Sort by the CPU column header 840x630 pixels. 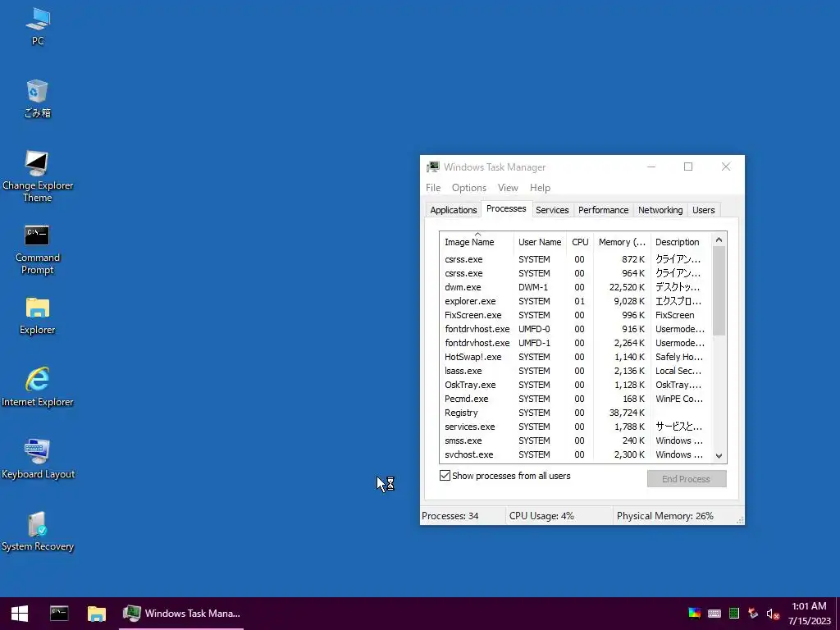click(x=580, y=242)
